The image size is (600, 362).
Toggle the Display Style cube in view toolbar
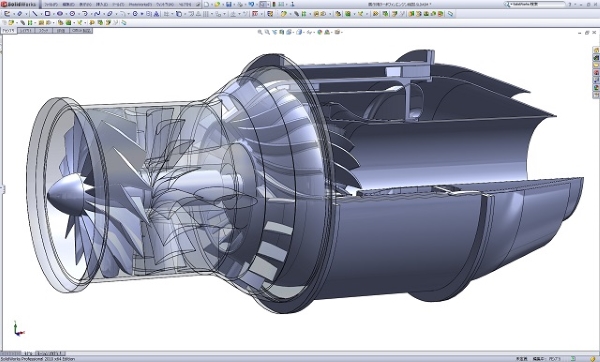pos(299,33)
